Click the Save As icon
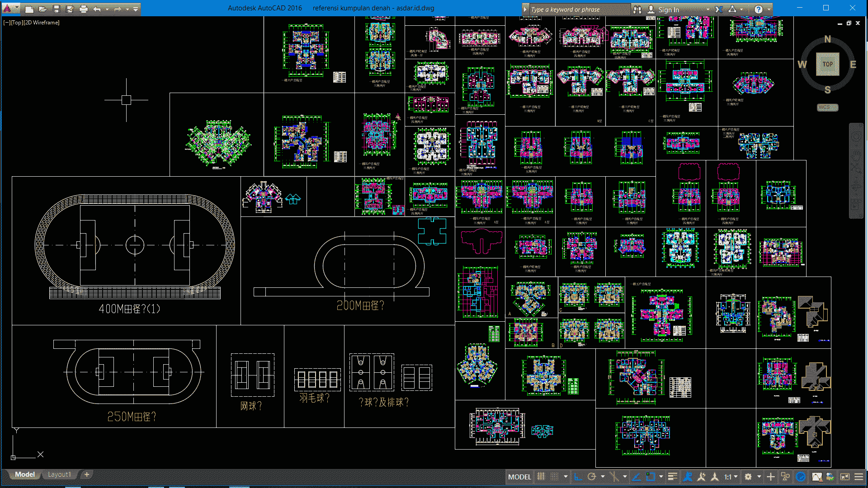The width and height of the screenshot is (868, 488). coord(70,9)
